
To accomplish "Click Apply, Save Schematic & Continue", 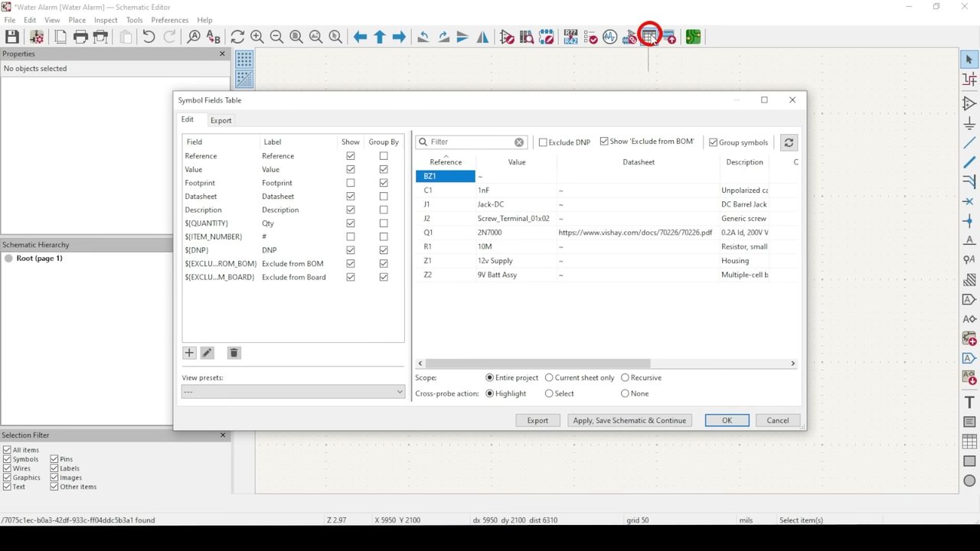I will 629,420.
